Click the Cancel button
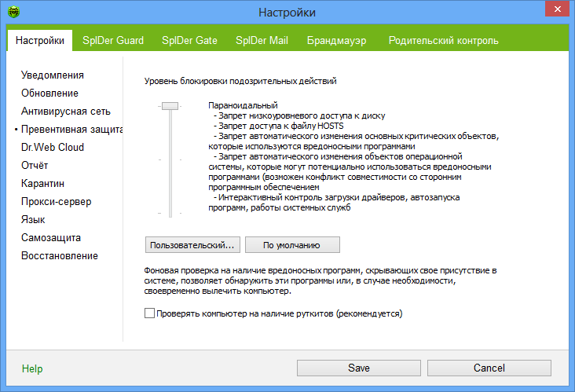Image resolution: width=575 pixels, height=392 pixels. [x=489, y=368]
